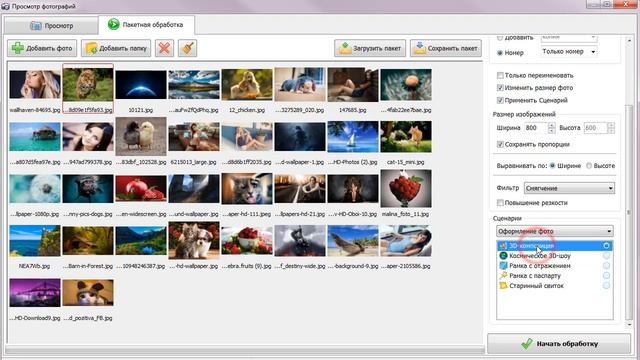This screenshot has height=360, width=640.
Task: Select the NEA7Wb.jpg thumbnail
Action: pyautogui.click(x=35, y=241)
